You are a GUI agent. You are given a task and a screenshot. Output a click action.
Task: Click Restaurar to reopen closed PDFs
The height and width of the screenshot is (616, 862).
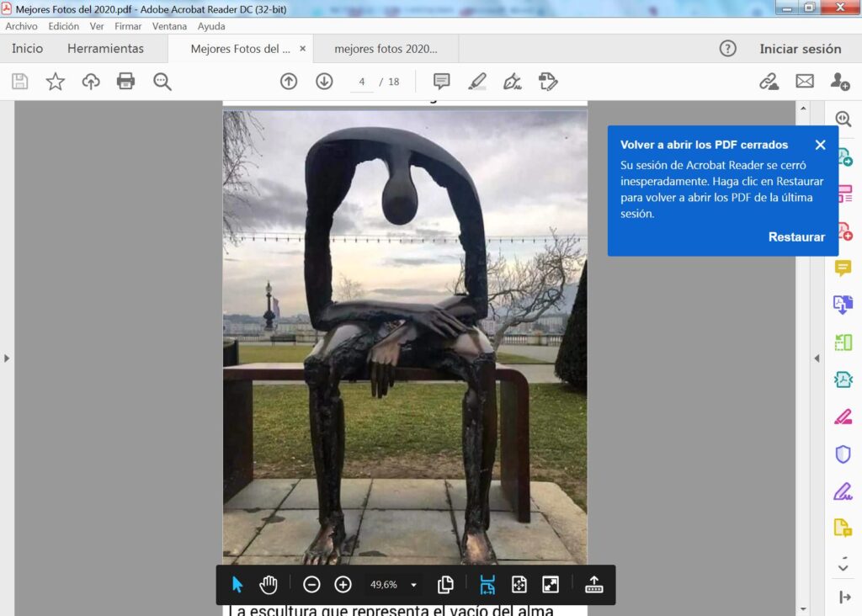point(796,237)
